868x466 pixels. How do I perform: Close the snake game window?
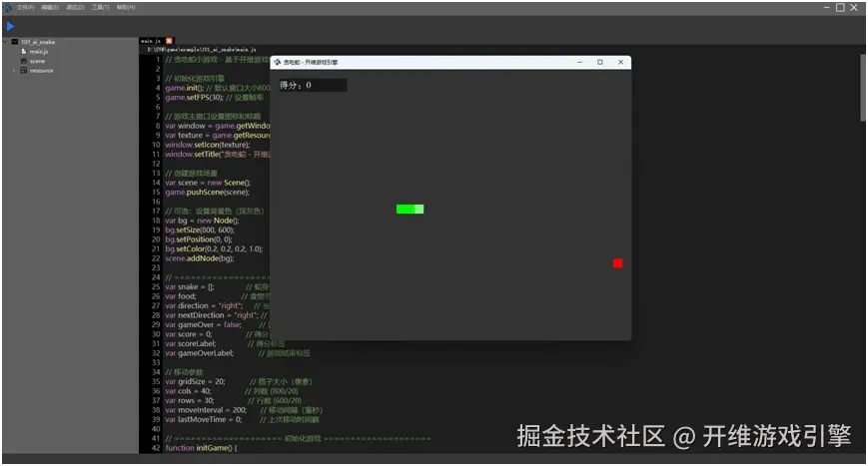(620, 62)
